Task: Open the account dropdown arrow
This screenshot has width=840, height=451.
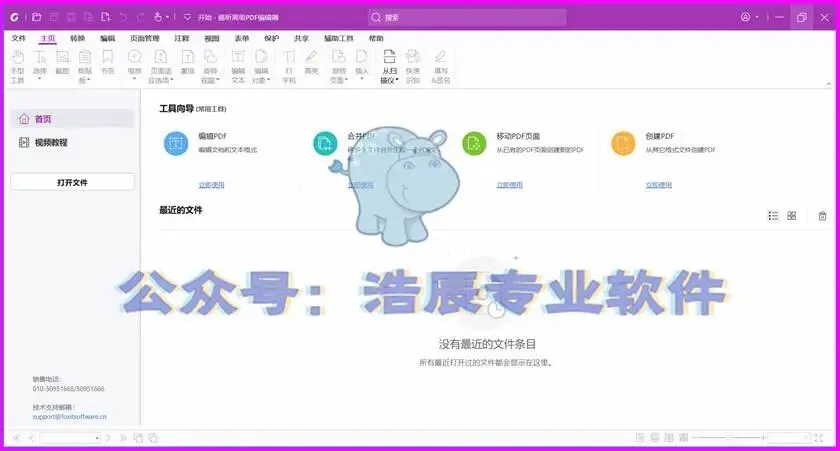Action: (757, 17)
